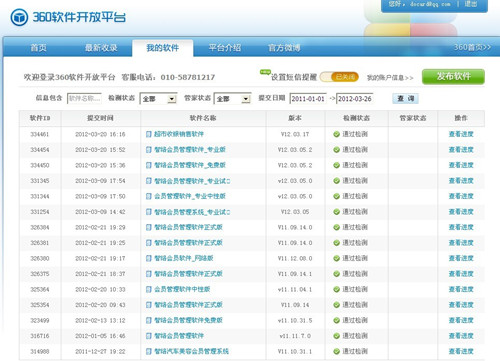Image resolution: width=500 pixels, height=361 pixels.
Task: Click the file icon in row 334450
Action: click(149, 165)
